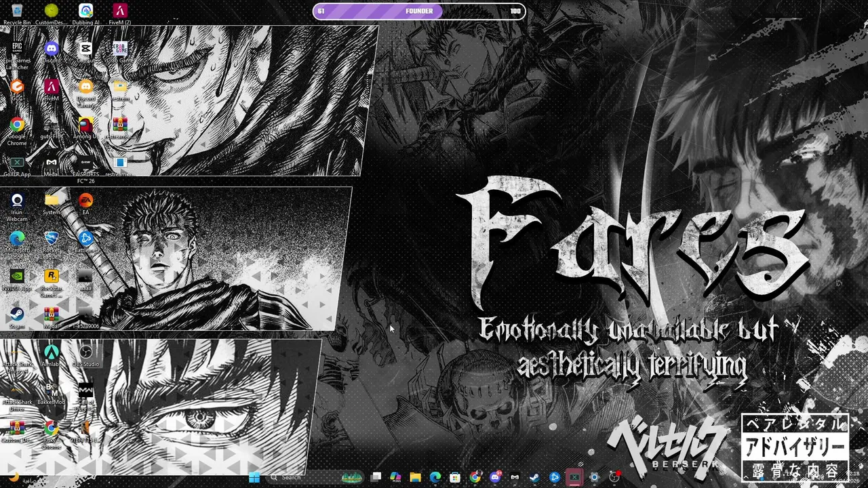Launch Among Us from the desktop
Image resolution: width=868 pixels, height=488 pixels.
[85, 127]
